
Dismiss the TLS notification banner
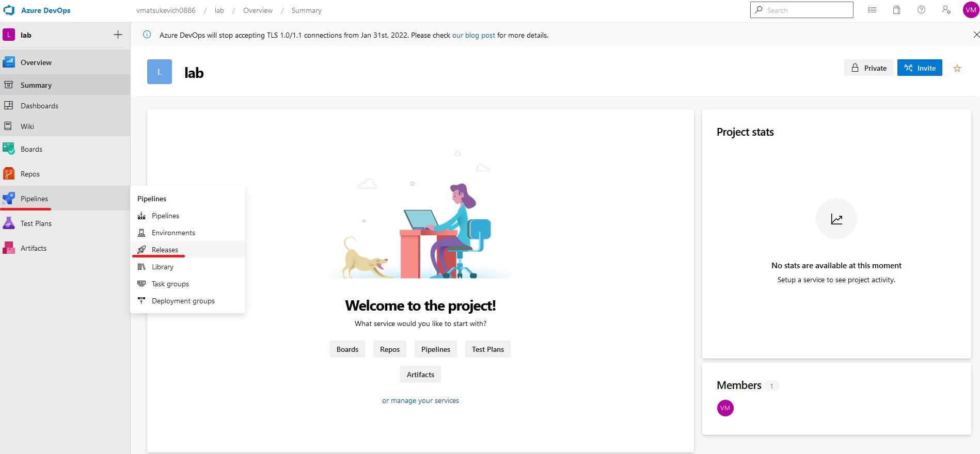[x=976, y=35]
